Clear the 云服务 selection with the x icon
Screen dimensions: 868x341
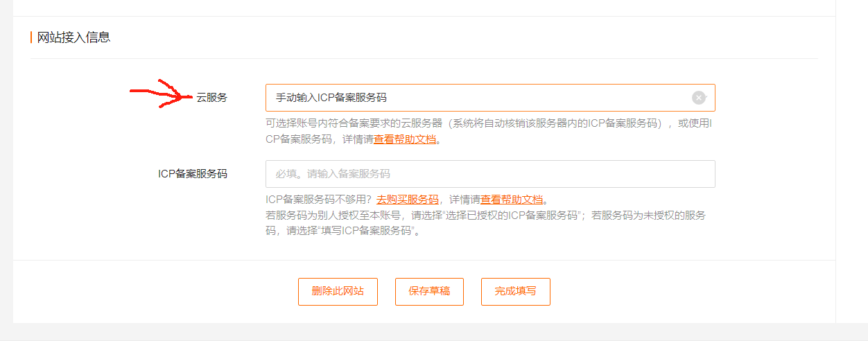699,98
